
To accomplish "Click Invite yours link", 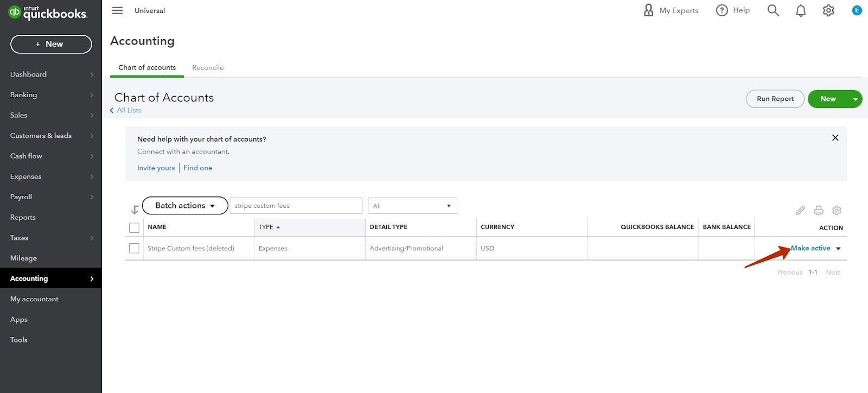I will 156,168.
